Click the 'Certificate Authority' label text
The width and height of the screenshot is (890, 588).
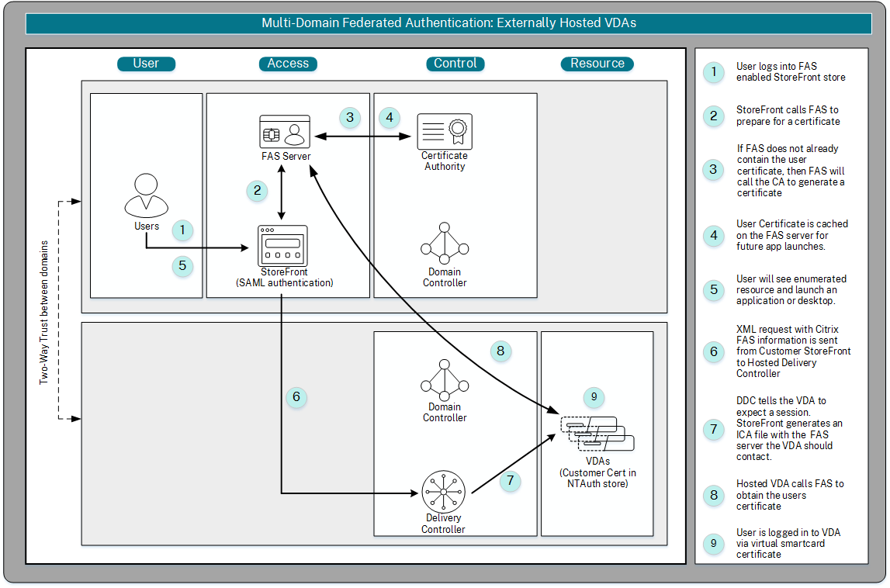point(445,161)
